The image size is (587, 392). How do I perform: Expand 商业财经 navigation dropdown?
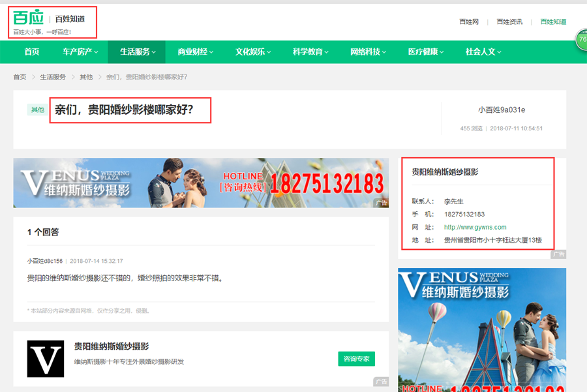coord(196,52)
